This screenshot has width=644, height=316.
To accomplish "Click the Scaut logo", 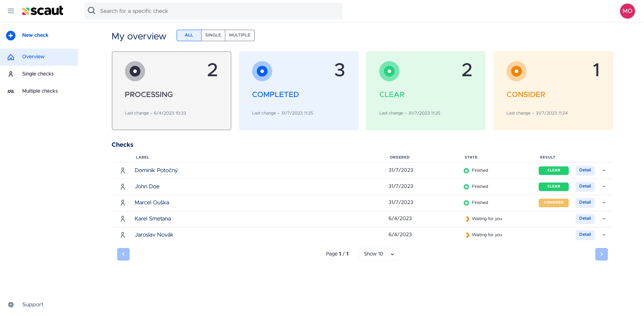I will [43, 11].
